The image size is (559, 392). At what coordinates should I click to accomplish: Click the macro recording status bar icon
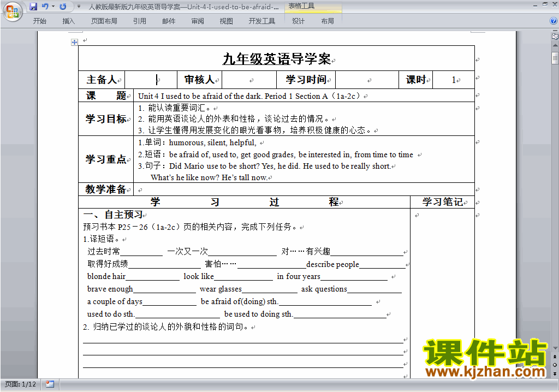(50, 384)
